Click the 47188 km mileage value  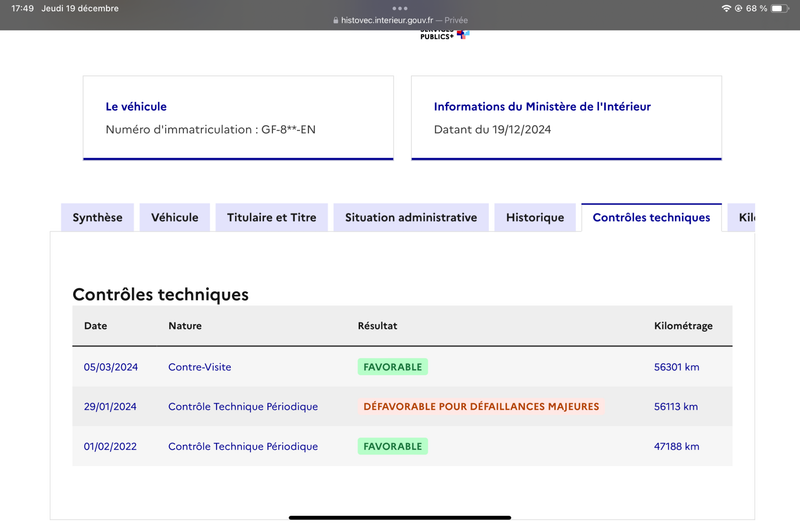677,446
